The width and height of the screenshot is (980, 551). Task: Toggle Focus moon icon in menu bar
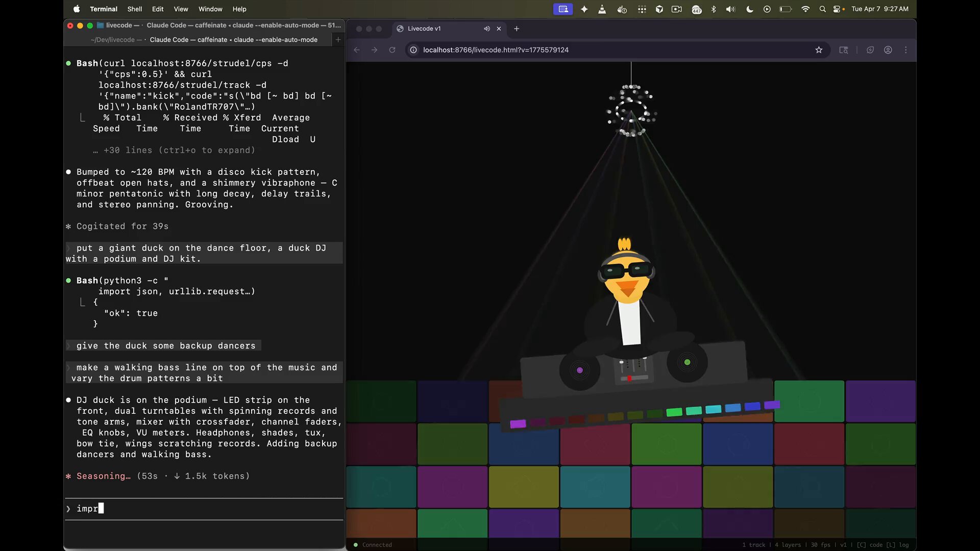[x=749, y=9]
